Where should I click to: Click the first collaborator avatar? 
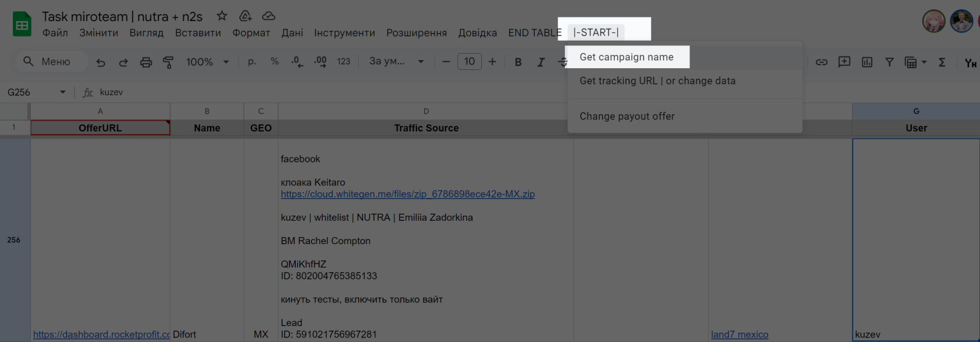[934, 22]
